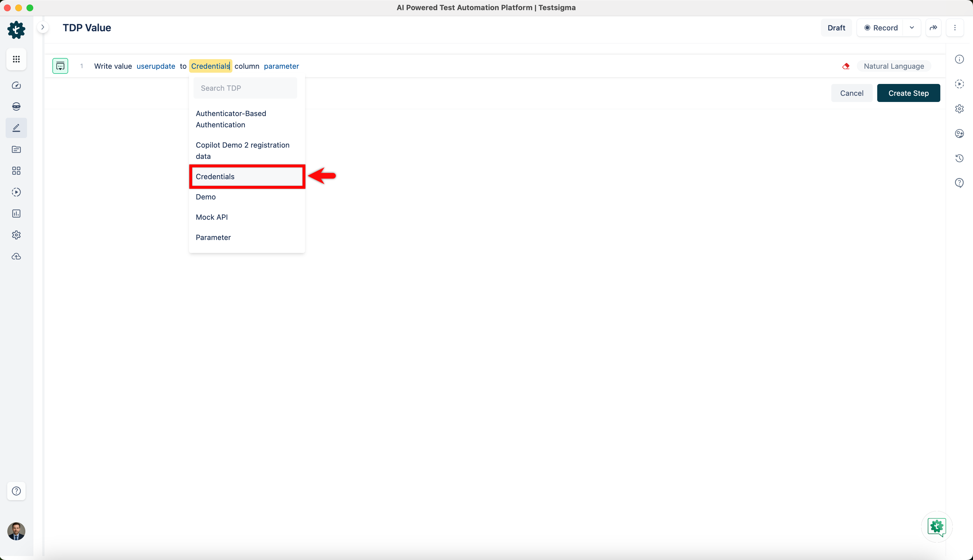The image size is (973, 560).
Task: Toggle the Natural Language mode pill
Action: [x=893, y=66]
